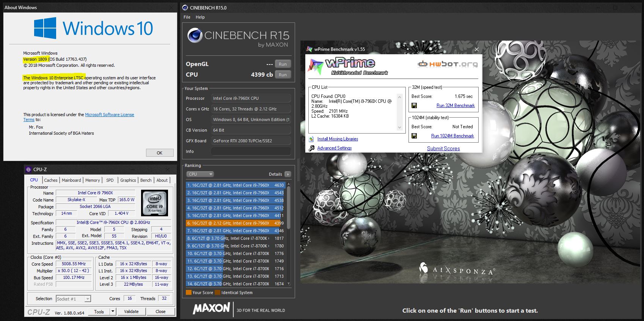
Task: Select ranking row 1 with score 4630
Action: (x=235, y=185)
